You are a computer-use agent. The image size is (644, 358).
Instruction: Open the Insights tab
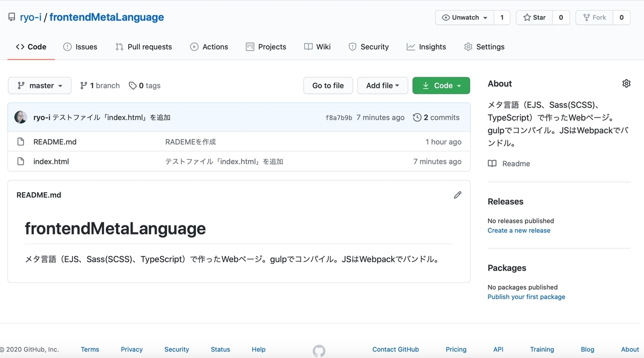pos(427,47)
